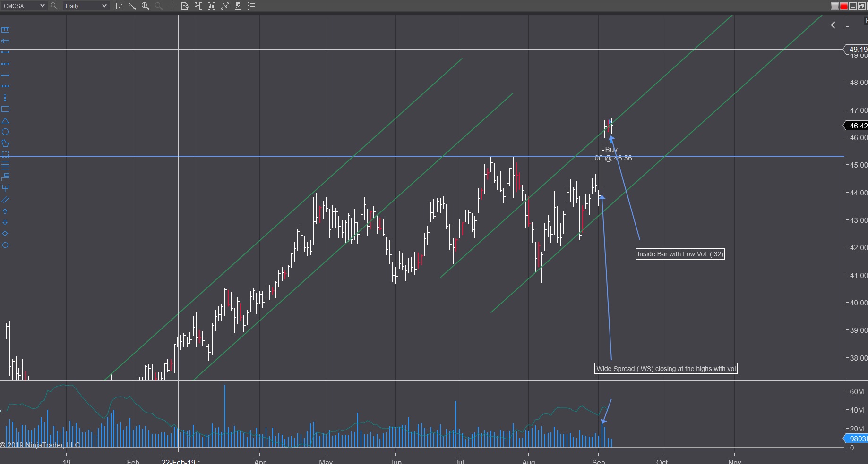Click the 40M volume axis label
The height and width of the screenshot is (464, 868).
[857, 410]
